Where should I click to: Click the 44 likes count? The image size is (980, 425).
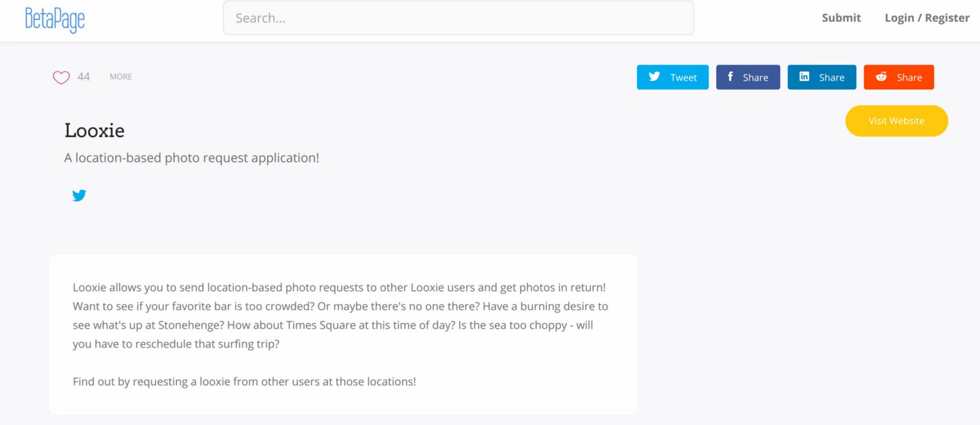coord(83,77)
